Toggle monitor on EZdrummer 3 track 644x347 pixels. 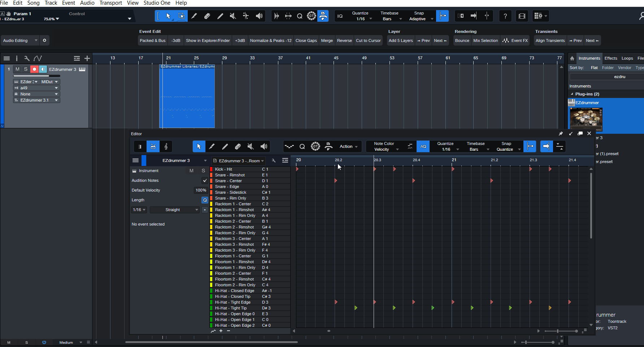tap(43, 69)
